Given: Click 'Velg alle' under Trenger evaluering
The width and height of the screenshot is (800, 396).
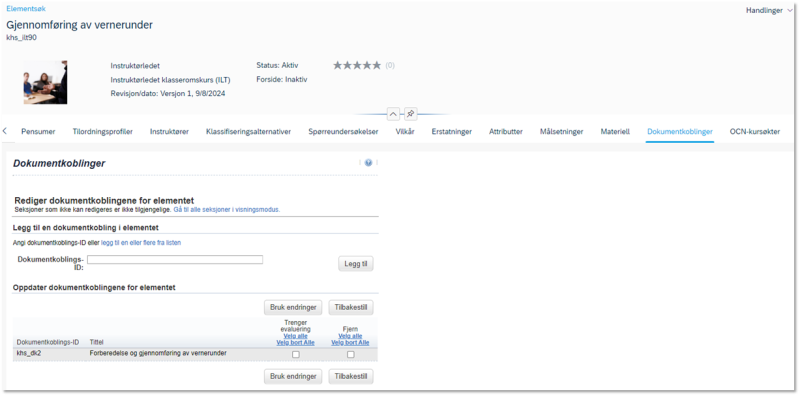Looking at the screenshot, I should coord(295,336).
